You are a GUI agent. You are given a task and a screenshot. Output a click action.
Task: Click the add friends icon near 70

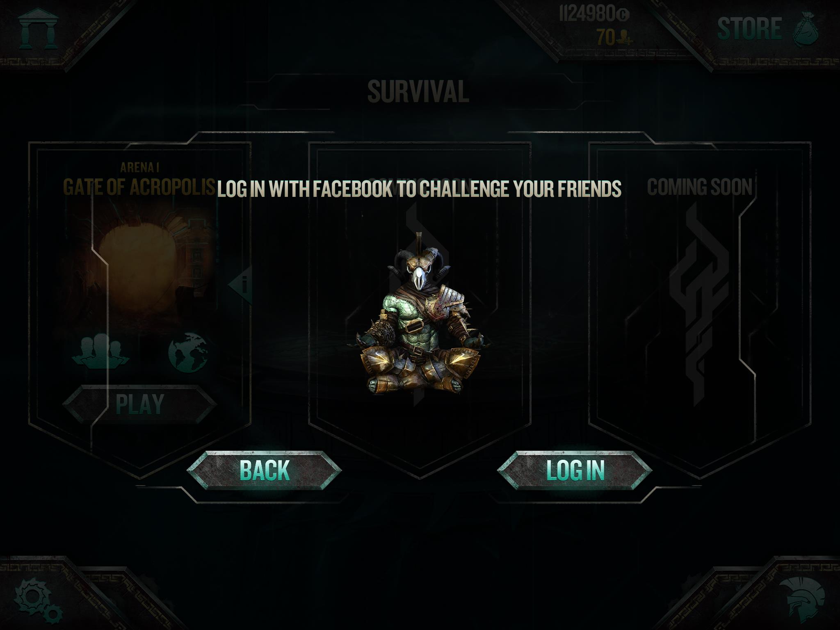pos(625,37)
